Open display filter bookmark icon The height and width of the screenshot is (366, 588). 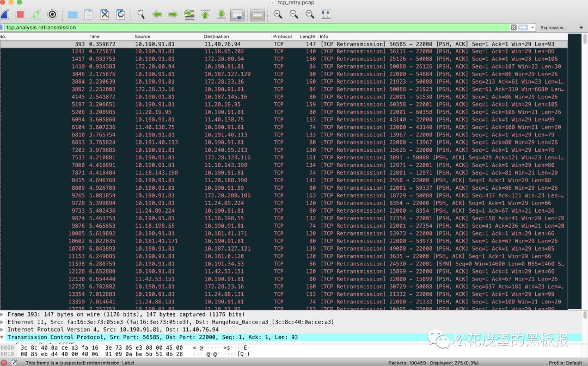click(2, 27)
